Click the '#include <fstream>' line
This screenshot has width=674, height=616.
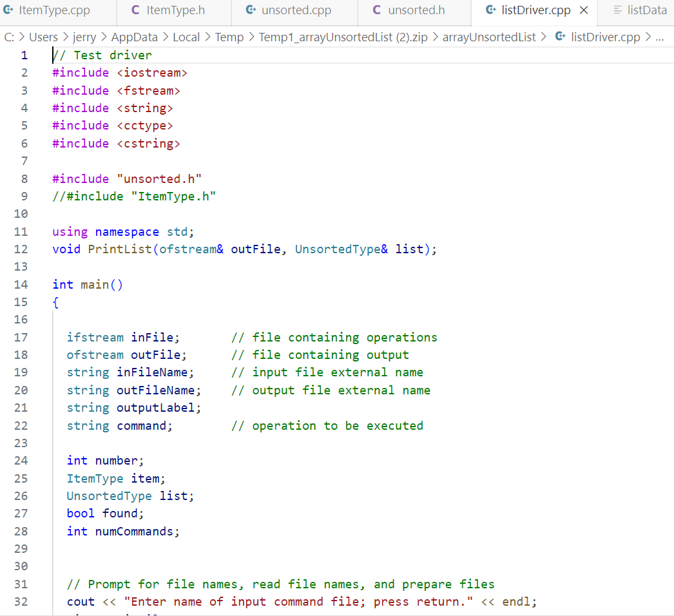[116, 91]
